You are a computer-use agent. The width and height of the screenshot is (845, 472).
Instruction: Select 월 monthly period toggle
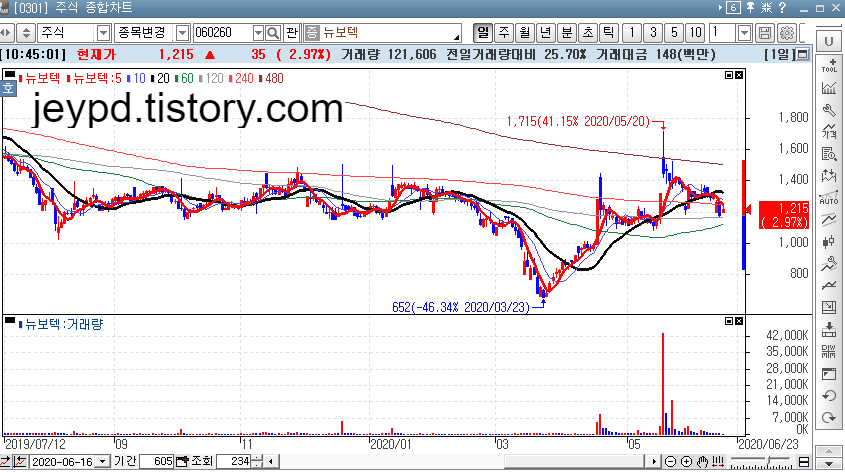click(x=525, y=33)
